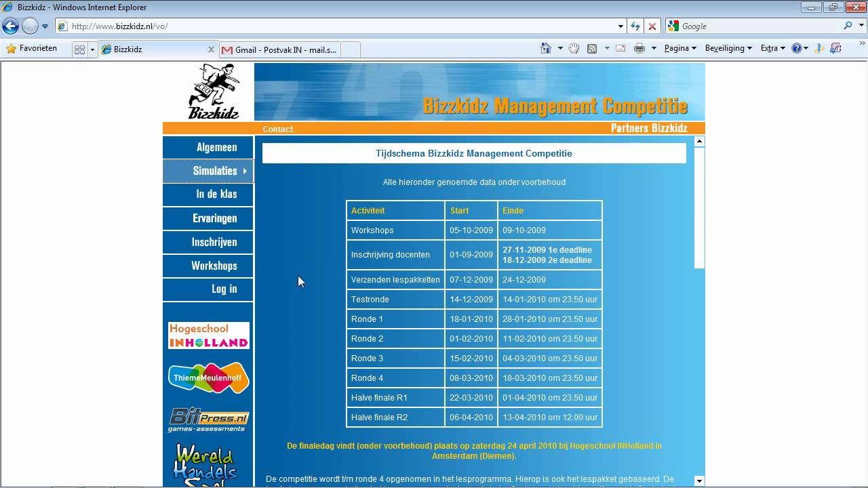
Task: Close the Bizzkidz tab
Action: pos(211,49)
